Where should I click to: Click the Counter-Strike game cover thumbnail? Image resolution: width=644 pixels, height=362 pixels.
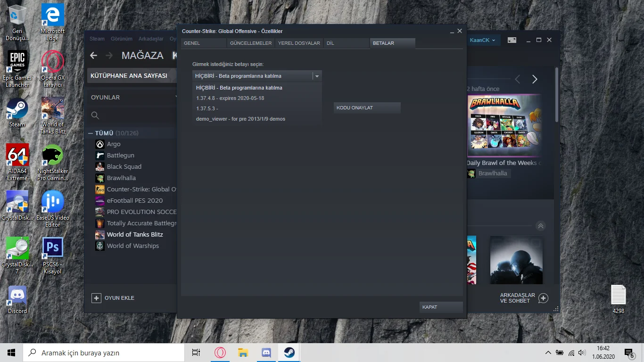coord(516,260)
